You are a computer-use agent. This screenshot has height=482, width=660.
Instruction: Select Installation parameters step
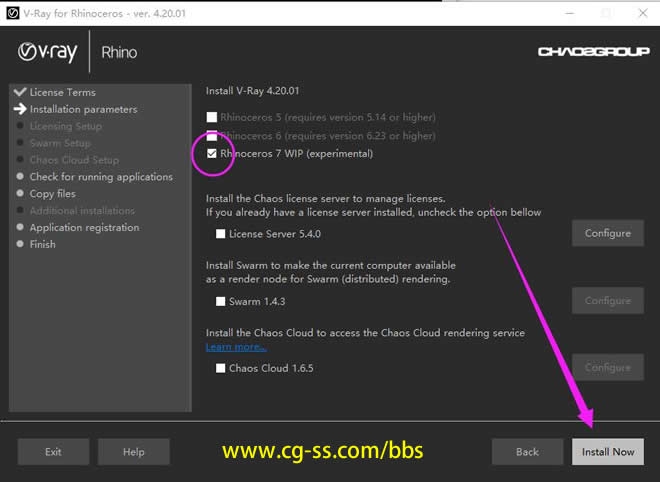[83, 109]
